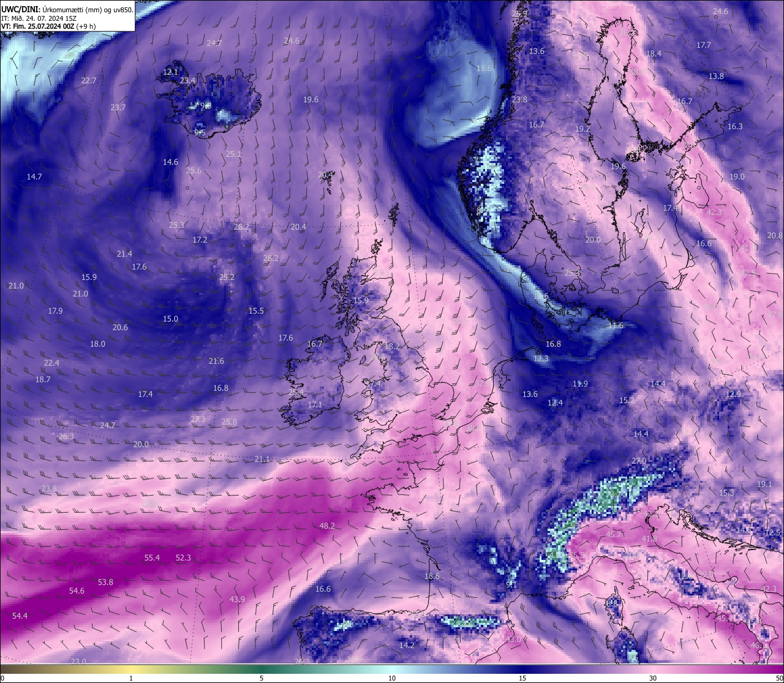The height and width of the screenshot is (683, 784).
Task: Click the '50' tick on the color scale
Action: 779,678
